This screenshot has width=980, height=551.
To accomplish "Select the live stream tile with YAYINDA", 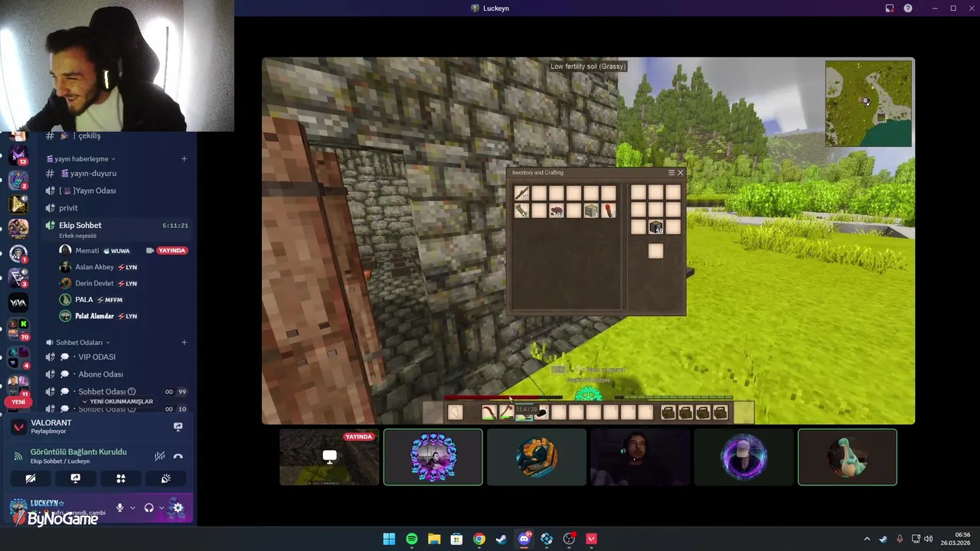I will 329,457.
